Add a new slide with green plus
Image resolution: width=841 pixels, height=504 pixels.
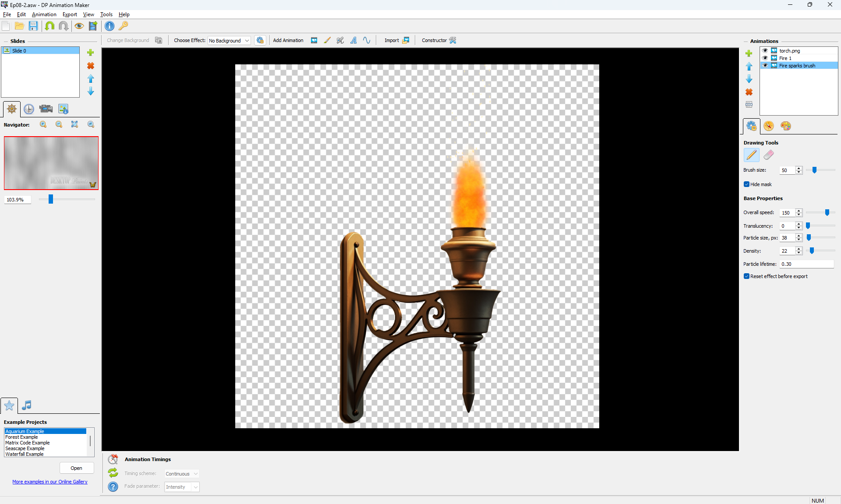(91, 53)
